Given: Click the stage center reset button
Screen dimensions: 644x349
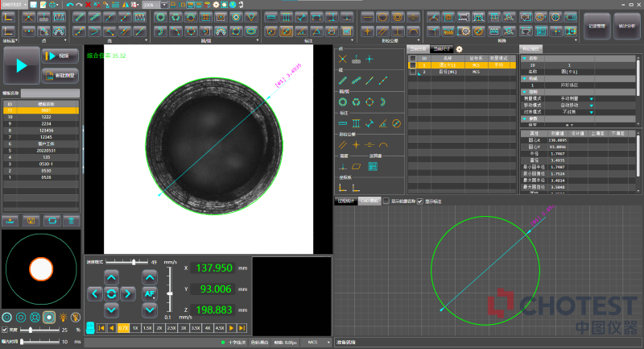Looking at the screenshot, I should point(112,295).
